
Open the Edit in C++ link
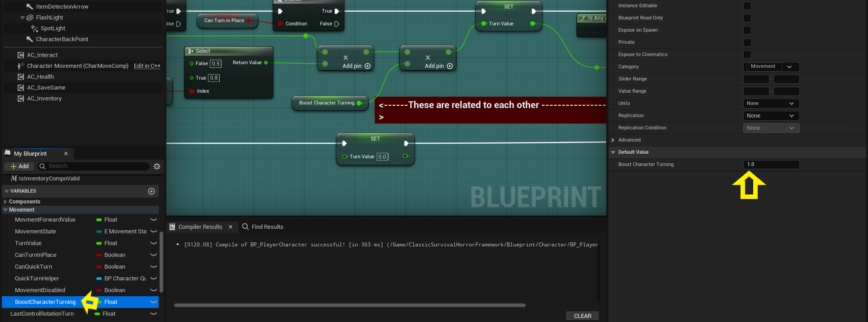tap(147, 66)
